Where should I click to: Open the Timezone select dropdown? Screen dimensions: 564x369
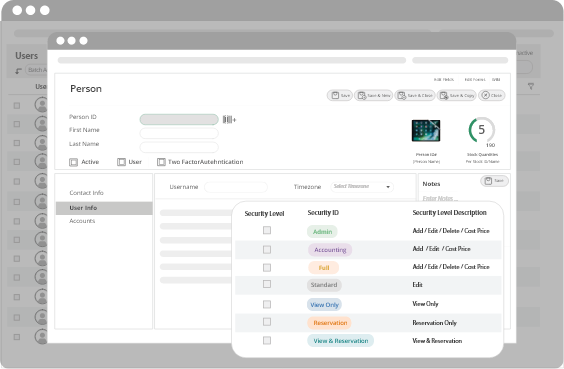362,187
